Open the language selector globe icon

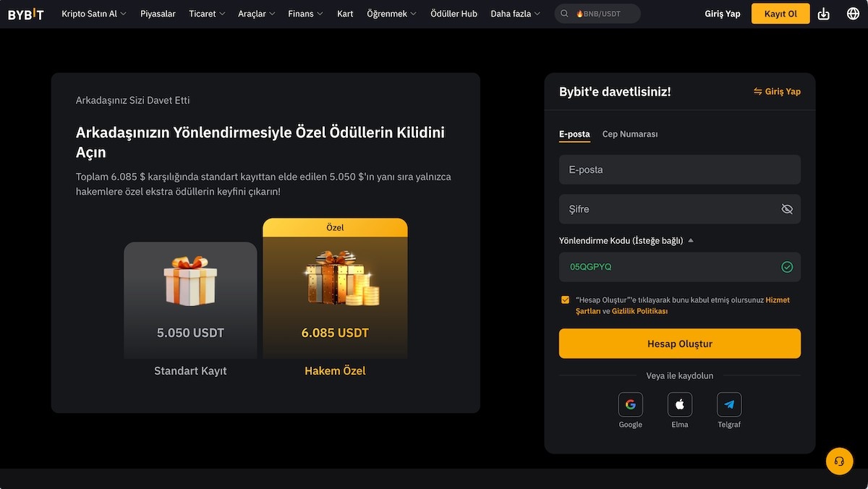(x=852, y=13)
